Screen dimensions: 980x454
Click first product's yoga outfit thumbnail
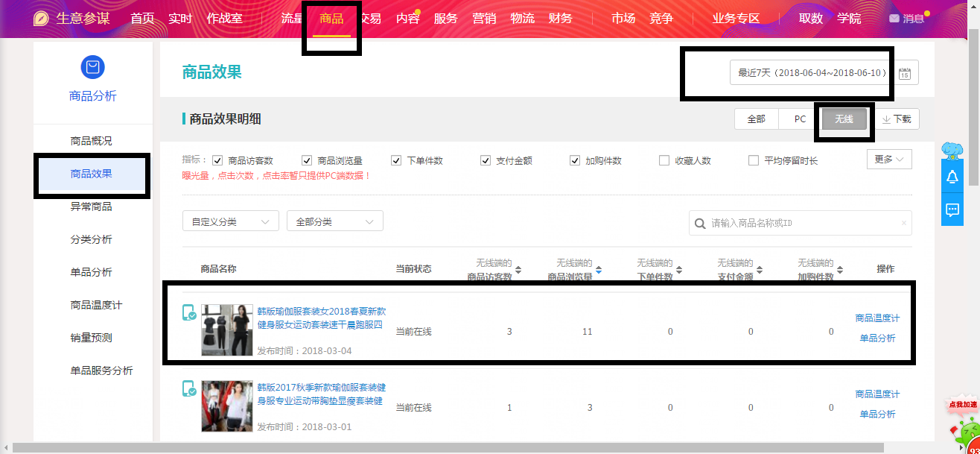click(227, 330)
